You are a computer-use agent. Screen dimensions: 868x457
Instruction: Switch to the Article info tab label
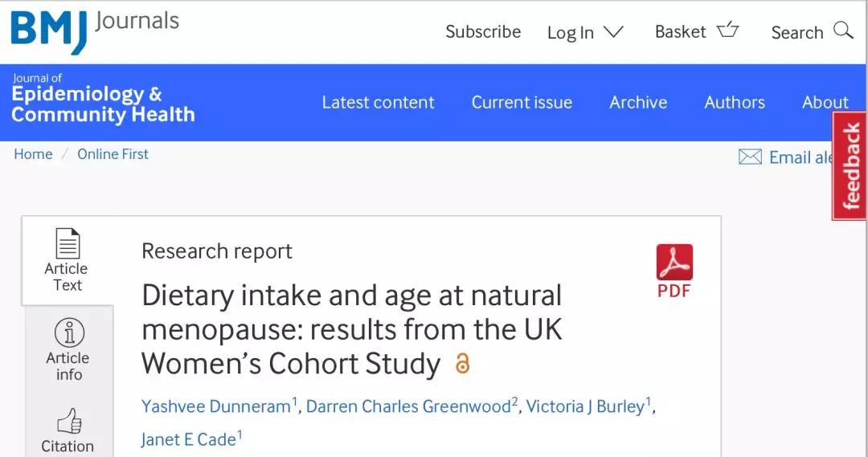(68, 366)
